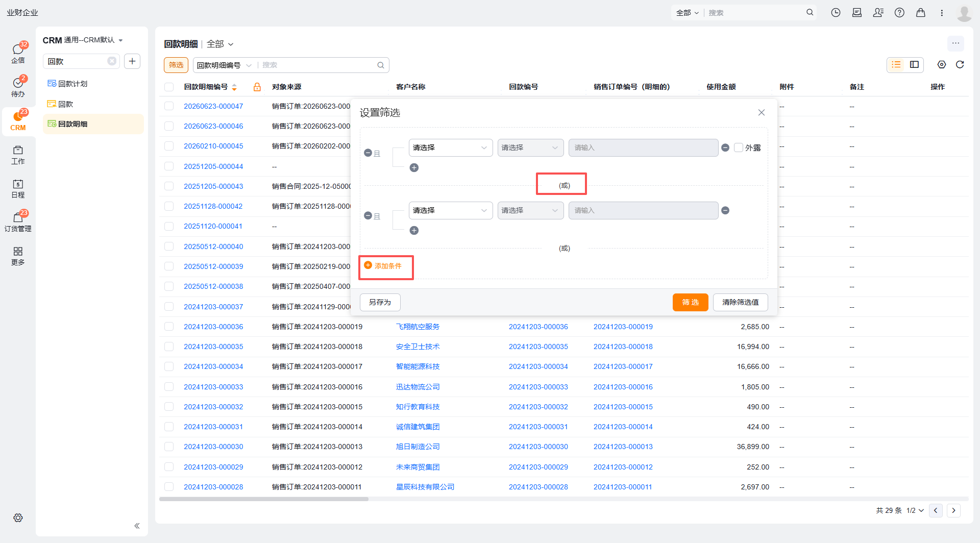Close the 设置筛选 dialog
Image resolution: width=980 pixels, height=543 pixels.
pos(761,112)
